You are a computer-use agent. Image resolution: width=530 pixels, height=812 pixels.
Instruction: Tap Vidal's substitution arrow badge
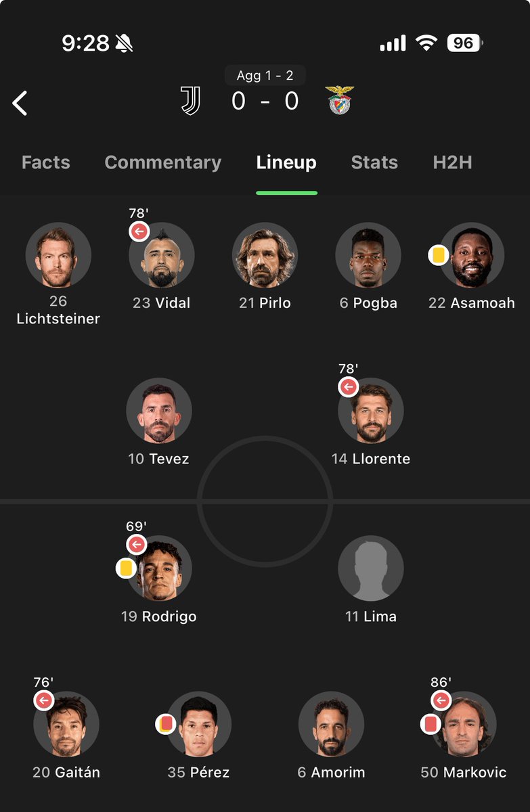coord(139,232)
